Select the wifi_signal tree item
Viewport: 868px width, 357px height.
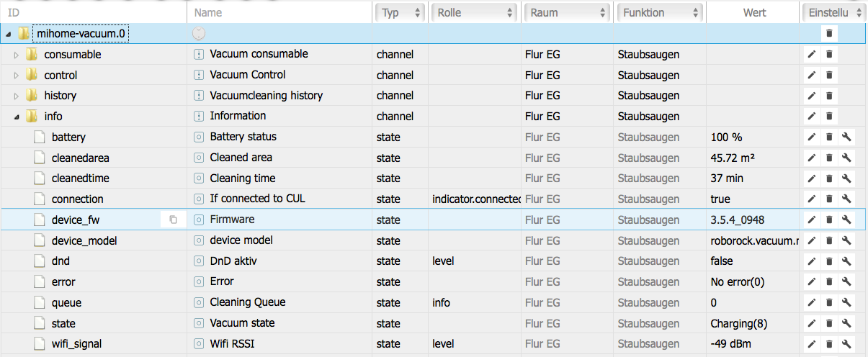point(76,344)
